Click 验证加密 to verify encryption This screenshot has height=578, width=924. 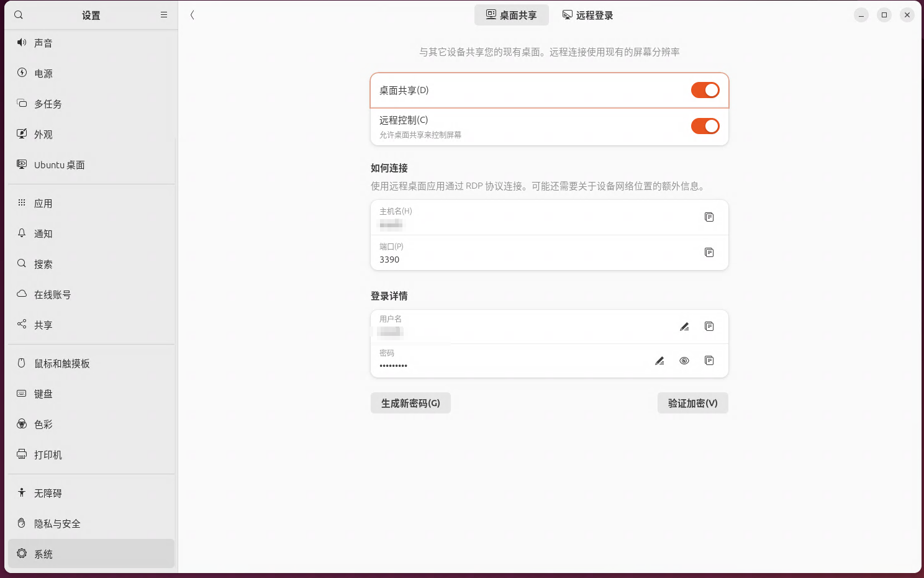(x=692, y=402)
